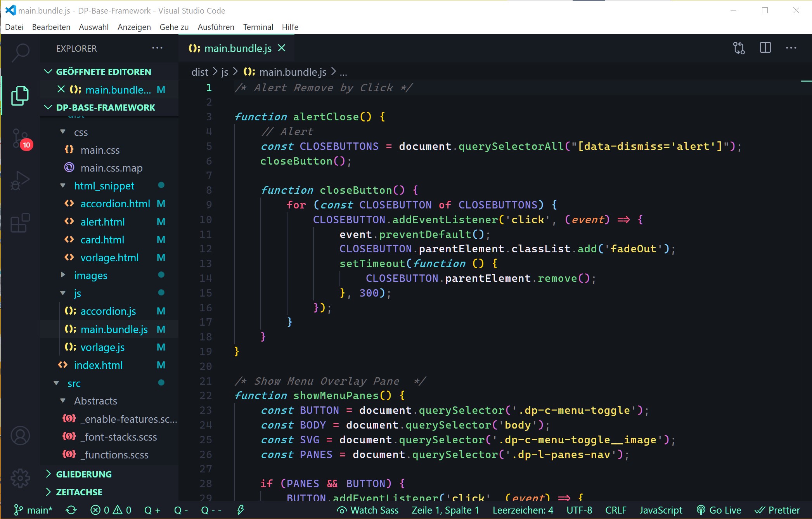Split the editor to the right
Image resolution: width=812 pixels, height=519 pixels.
tap(765, 48)
